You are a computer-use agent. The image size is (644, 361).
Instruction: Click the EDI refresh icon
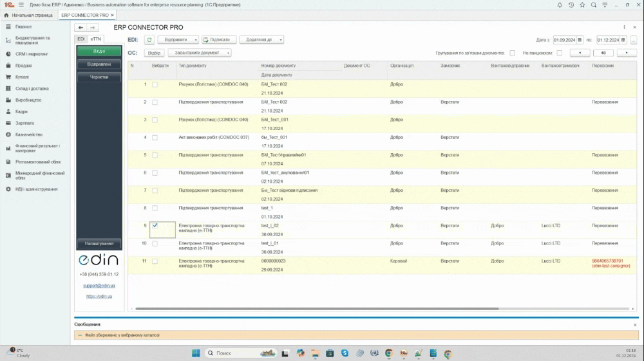(x=149, y=40)
